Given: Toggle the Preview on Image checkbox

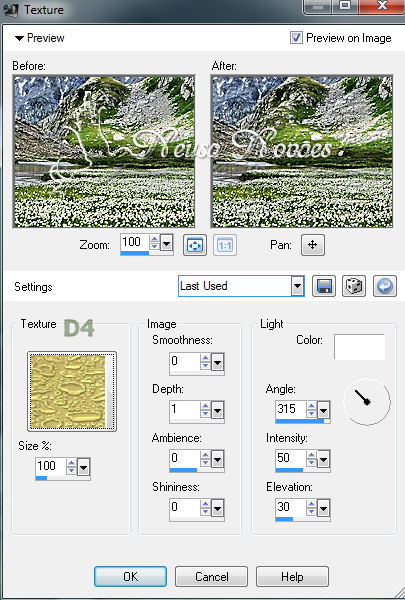Looking at the screenshot, I should tap(296, 38).
